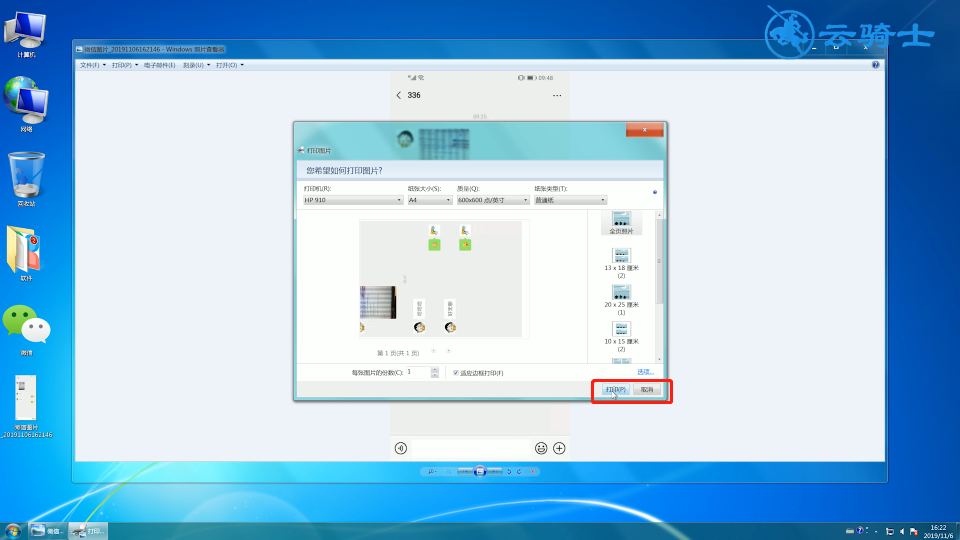Select the WeChat picture file on desktop

26,406
